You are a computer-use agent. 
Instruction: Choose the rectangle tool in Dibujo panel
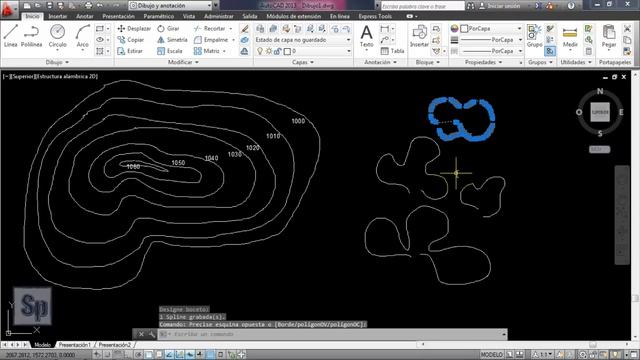tap(100, 29)
